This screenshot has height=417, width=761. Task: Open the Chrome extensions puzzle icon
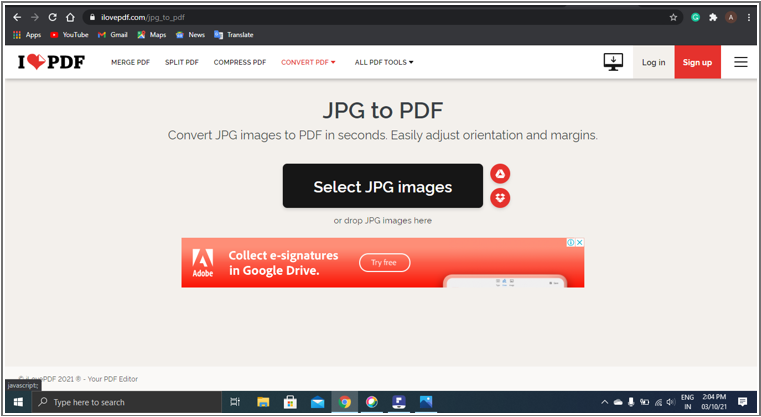(x=713, y=17)
